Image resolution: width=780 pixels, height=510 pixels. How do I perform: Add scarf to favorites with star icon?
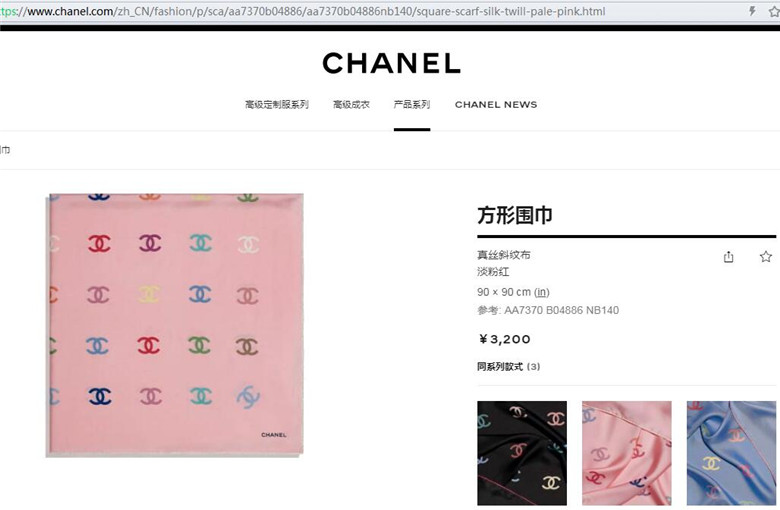766,257
